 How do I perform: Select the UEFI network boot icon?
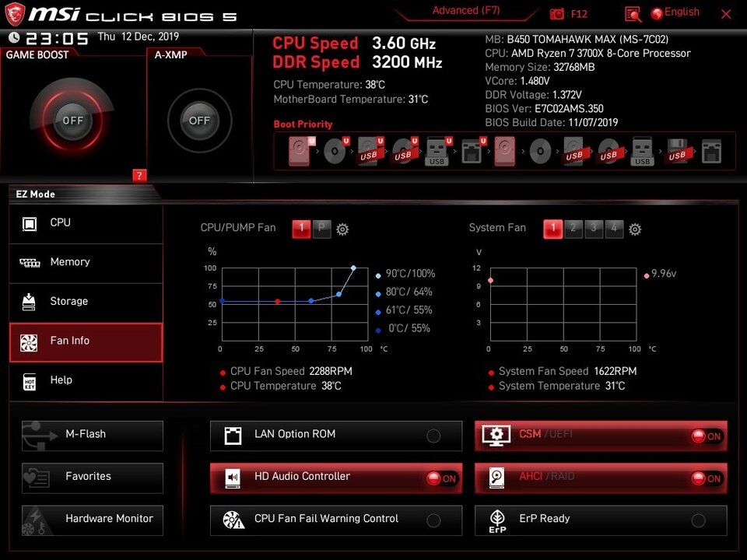(x=473, y=152)
